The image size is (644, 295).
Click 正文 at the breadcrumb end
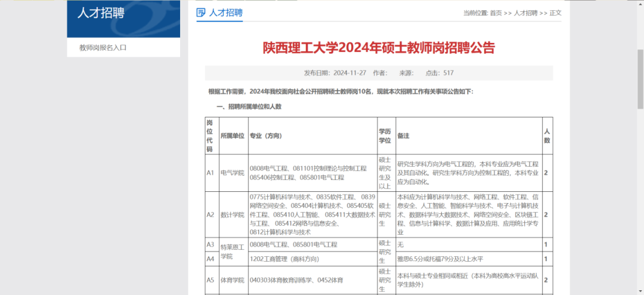[x=555, y=13]
